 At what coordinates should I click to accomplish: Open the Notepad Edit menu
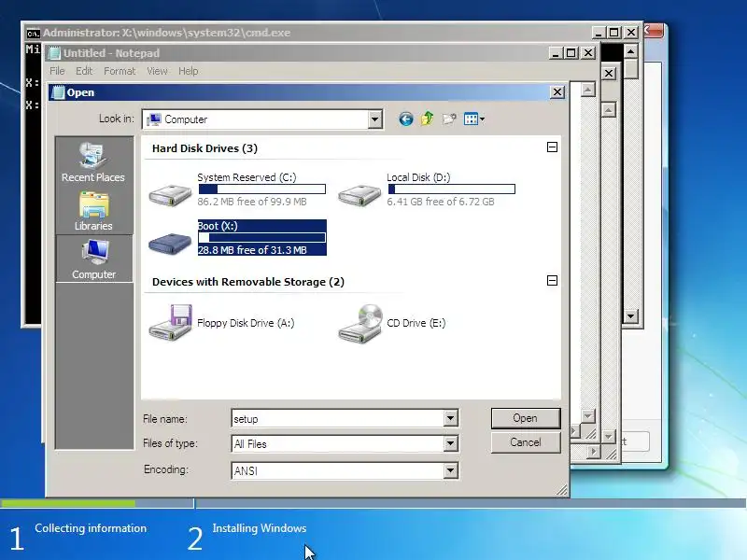(x=84, y=71)
